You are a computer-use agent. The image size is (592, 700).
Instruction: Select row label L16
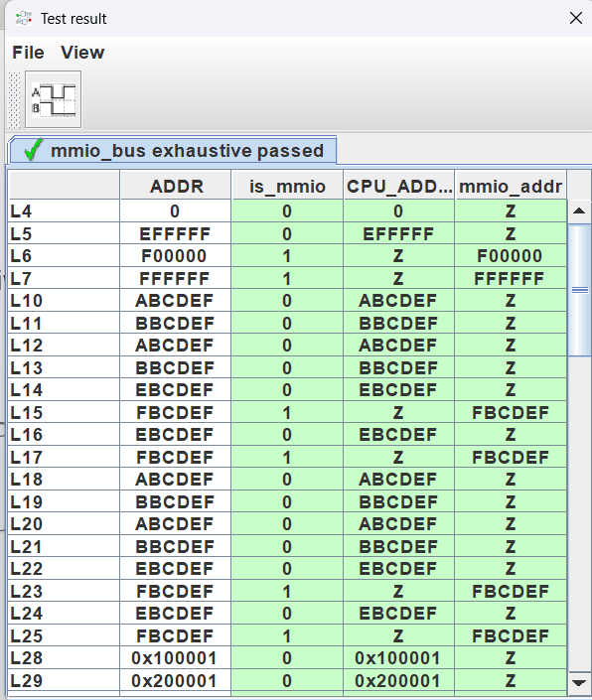64,434
